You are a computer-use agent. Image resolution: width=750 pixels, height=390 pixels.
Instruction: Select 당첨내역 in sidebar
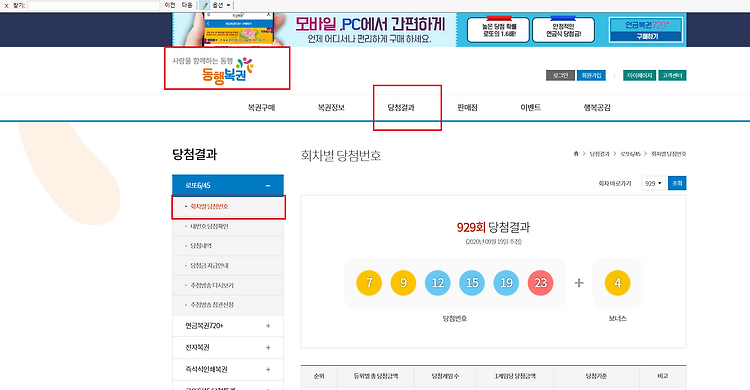pyautogui.click(x=228, y=246)
